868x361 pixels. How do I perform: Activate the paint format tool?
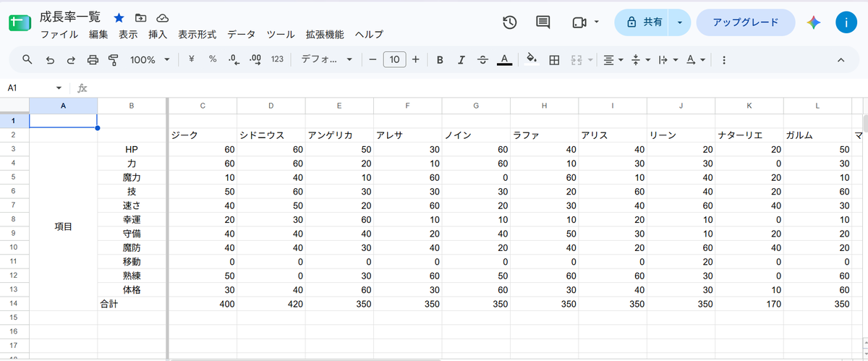[114, 59]
